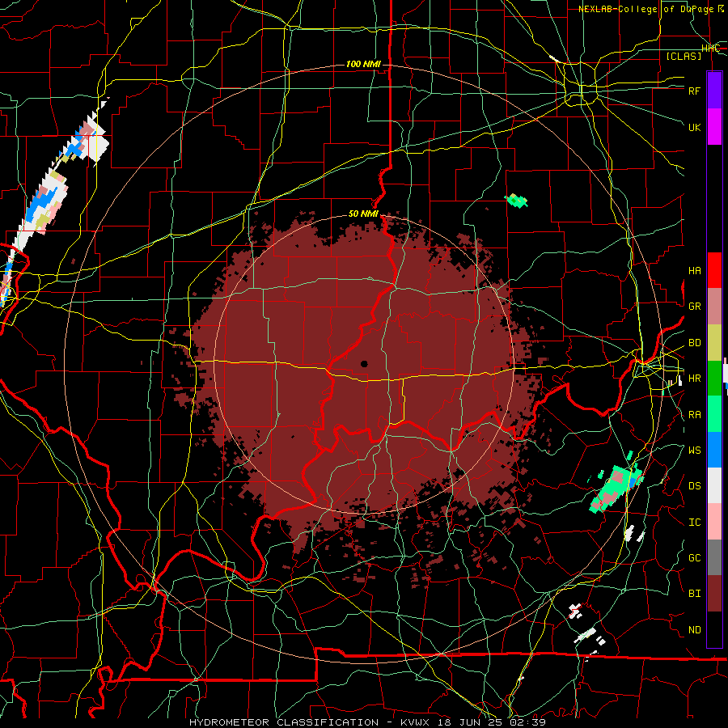Click the HHC product code text
Image resolution: width=728 pixels, height=728 pixels.
click(710, 49)
